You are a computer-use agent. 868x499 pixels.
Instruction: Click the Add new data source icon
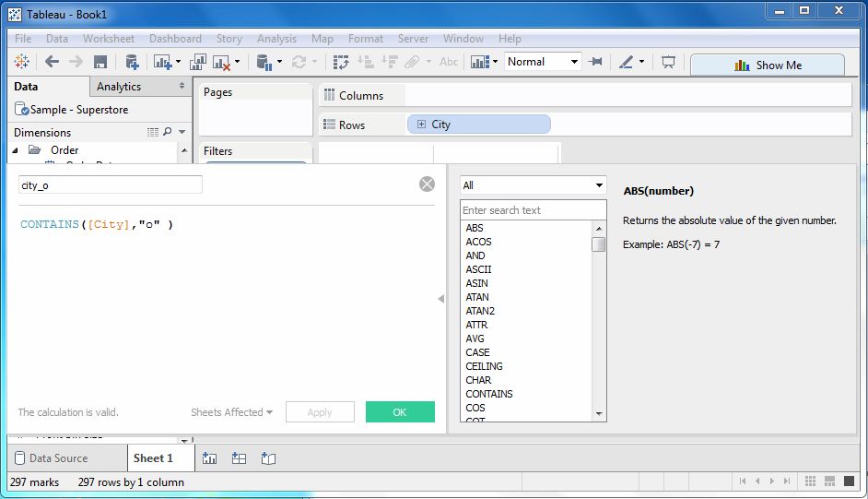132,63
